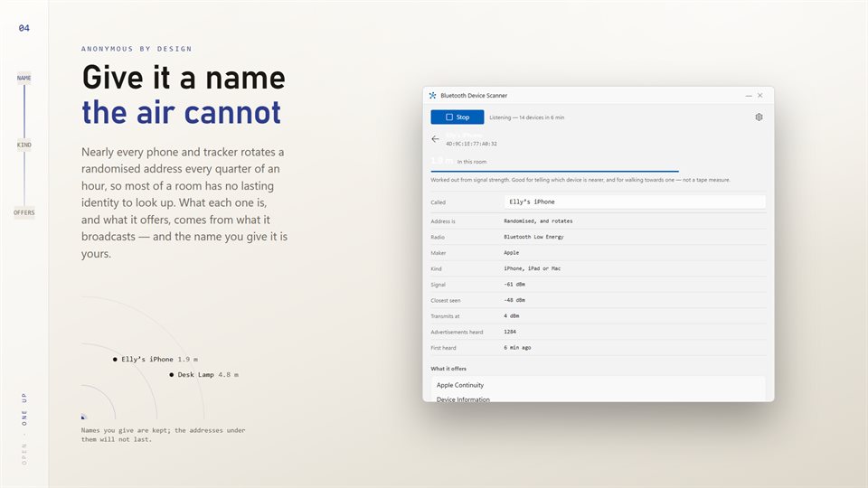Viewport: 868px width, 488px height.
Task: Select the OFFERS step in sidebar
Action: click(x=24, y=212)
